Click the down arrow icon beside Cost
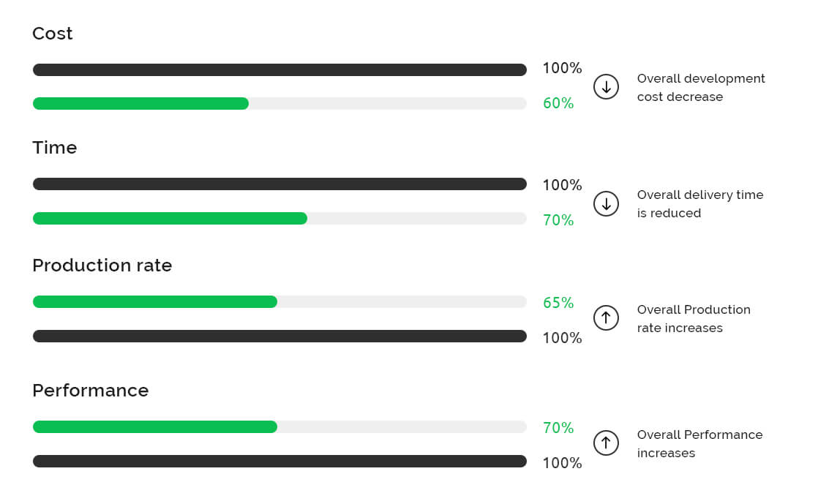This screenshot has height=504, width=818. tap(606, 87)
